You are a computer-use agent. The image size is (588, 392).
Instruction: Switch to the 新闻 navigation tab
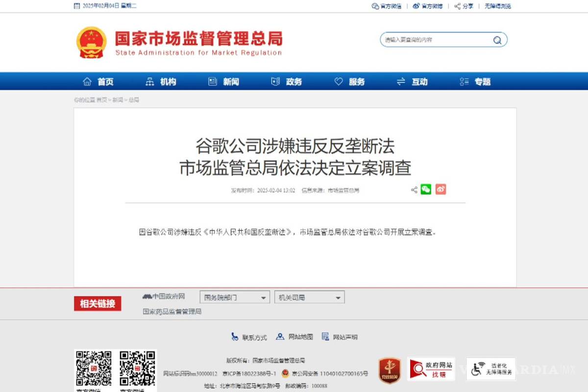231,81
